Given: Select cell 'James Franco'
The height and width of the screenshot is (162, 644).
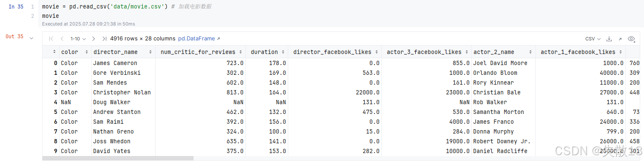Looking at the screenshot, I should click(x=494, y=122).
